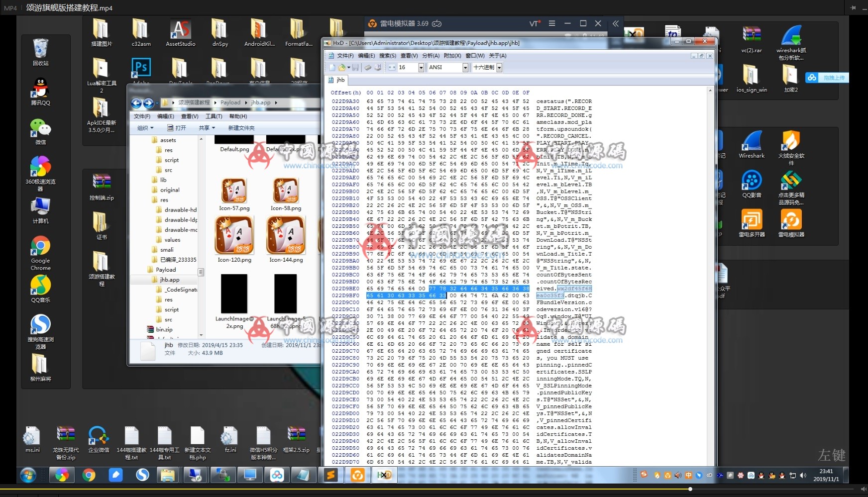Click the Chrome icon in taskbar
The height and width of the screenshot is (497, 868).
tap(89, 475)
